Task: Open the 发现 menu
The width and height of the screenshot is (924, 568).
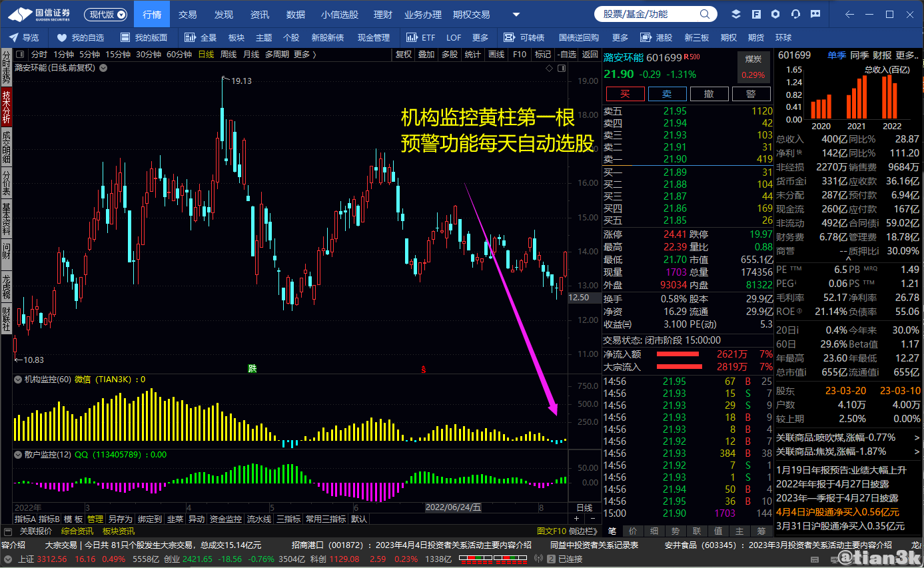Action: (x=224, y=14)
